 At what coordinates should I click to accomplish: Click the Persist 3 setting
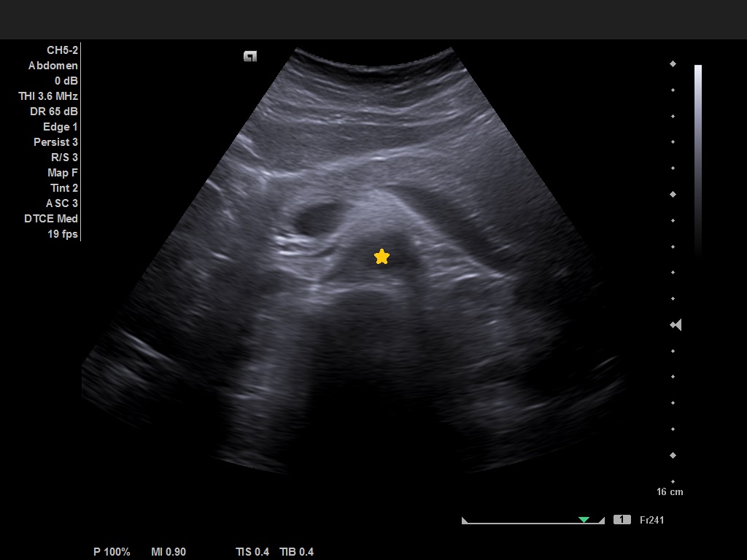55,142
